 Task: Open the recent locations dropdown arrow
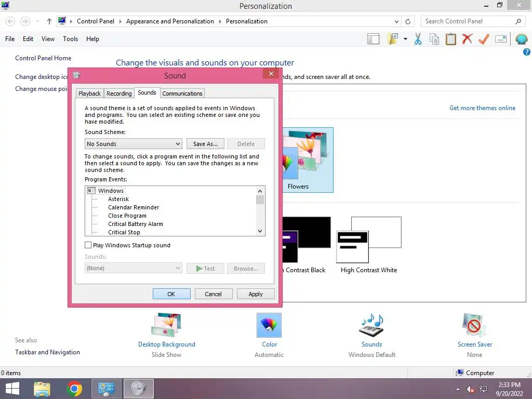point(37,21)
